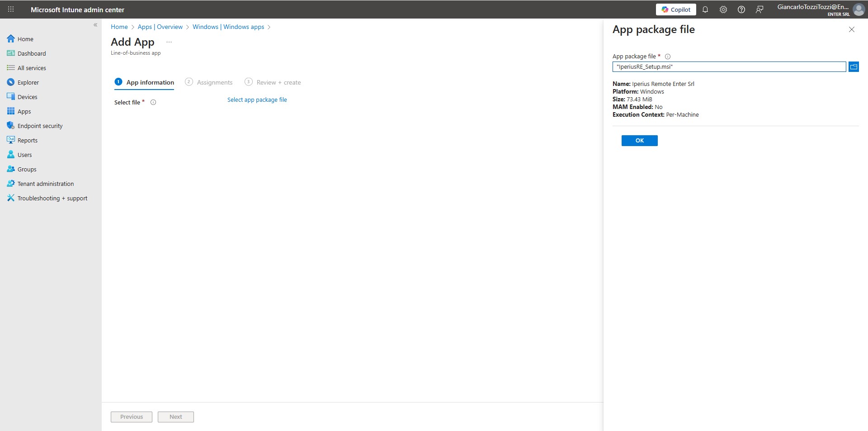Open the settings gear icon
This screenshot has width=868, height=431.
point(723,9)
